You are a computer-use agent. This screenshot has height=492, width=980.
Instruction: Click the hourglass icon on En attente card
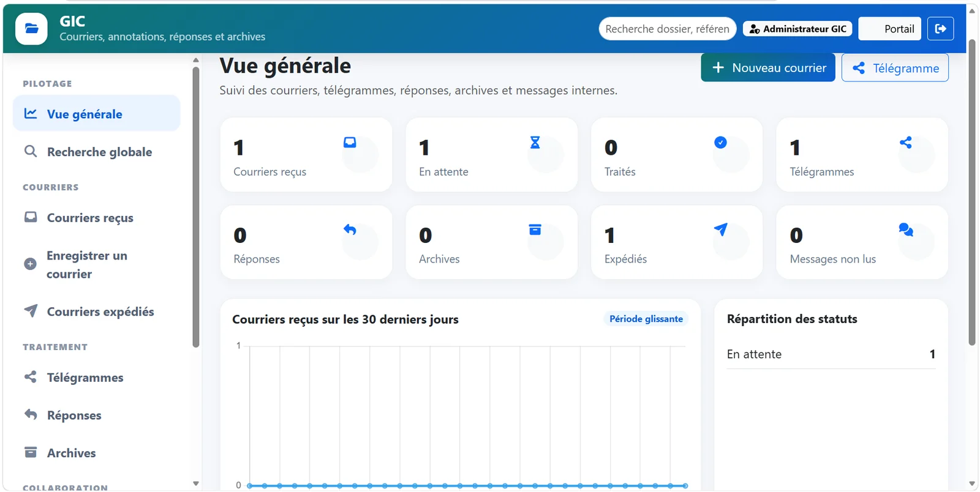tap(535, 142)
